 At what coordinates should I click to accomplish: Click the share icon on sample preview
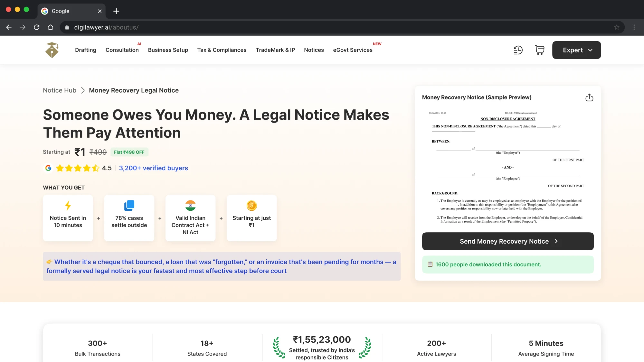(x=589, y=97)
